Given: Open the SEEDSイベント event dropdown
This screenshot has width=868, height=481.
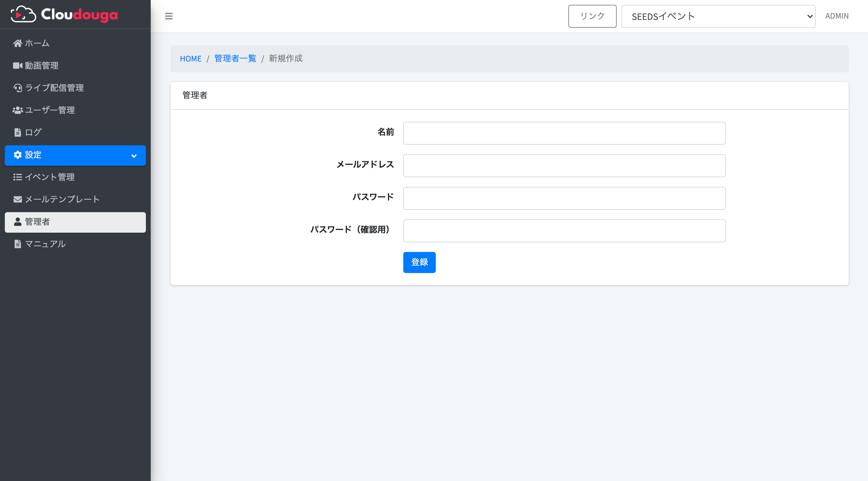Looking at the screenshot, I should (718, 16).
